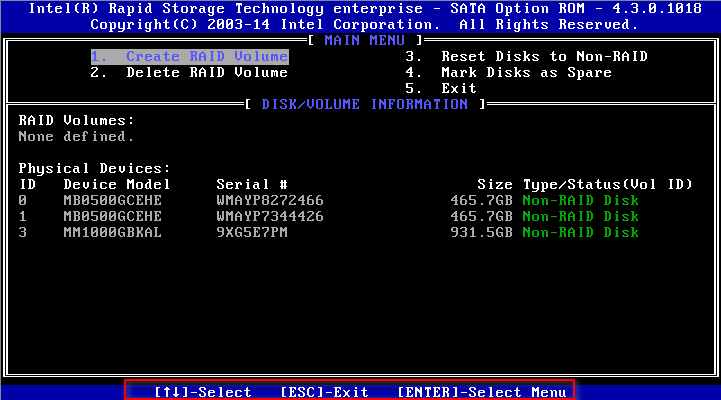Click the Intel Rapid Storage Technology title line
Image resolution: width=721 pixels, height=400 pixels.
(365, 9)
